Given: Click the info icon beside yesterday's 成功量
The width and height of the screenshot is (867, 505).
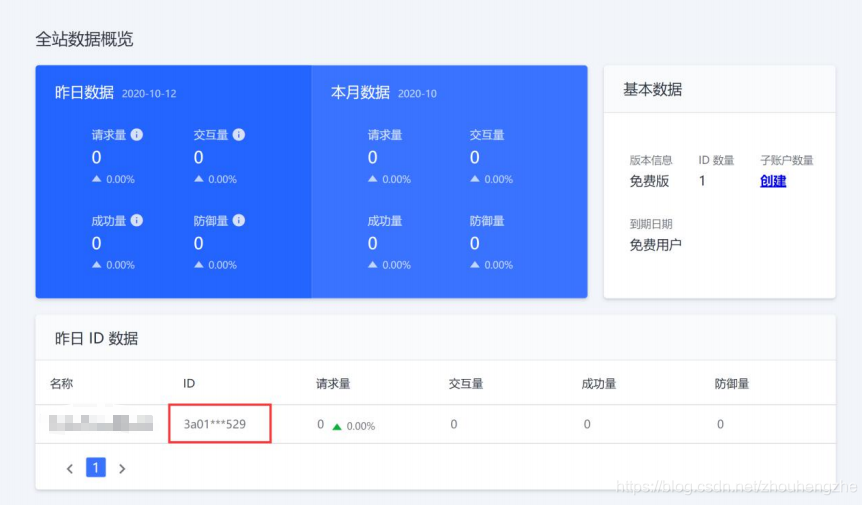Looking at the screenshot, I should 137,220.
